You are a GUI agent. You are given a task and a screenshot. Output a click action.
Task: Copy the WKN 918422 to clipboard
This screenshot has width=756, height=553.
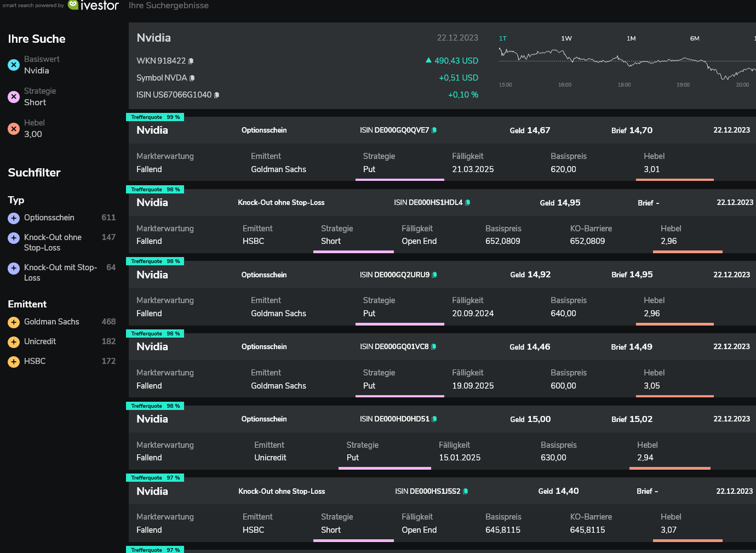pyautogui.click(x=191, y=61)
